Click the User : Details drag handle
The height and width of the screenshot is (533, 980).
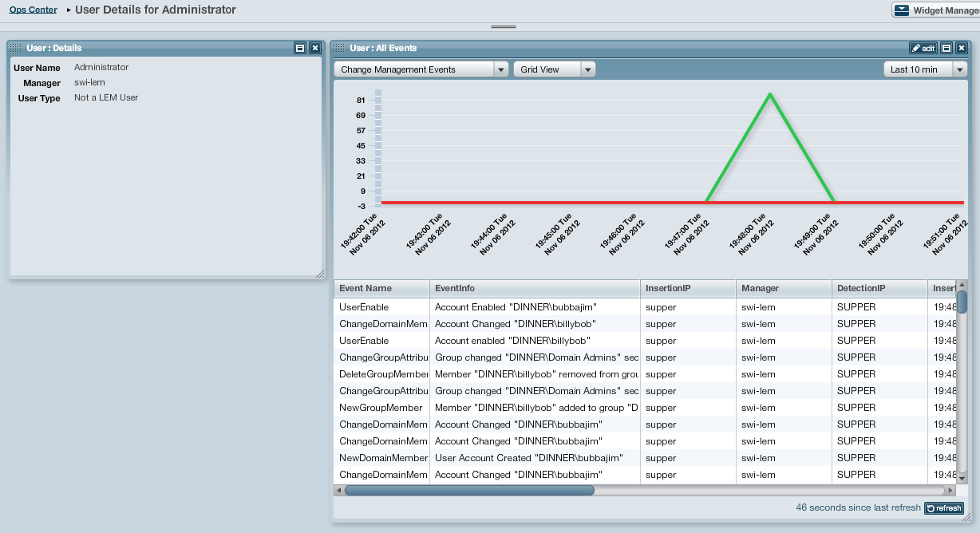[17, 48]
